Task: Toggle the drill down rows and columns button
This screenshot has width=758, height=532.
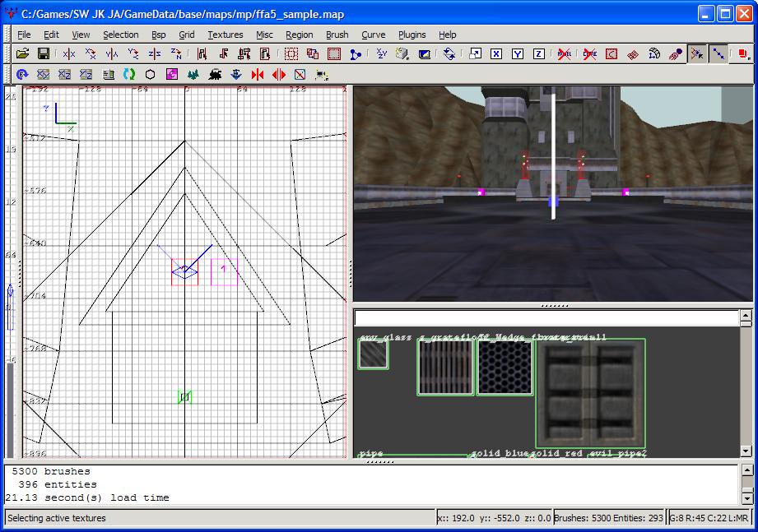Action: (718, 53)
